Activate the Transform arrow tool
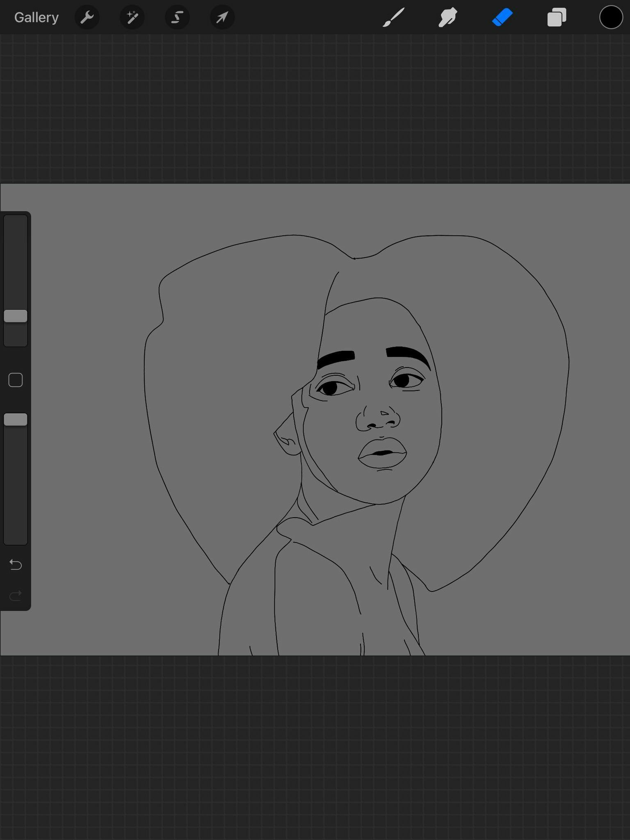The width and height of the screenshot is (630, 840). coord(222,18)
